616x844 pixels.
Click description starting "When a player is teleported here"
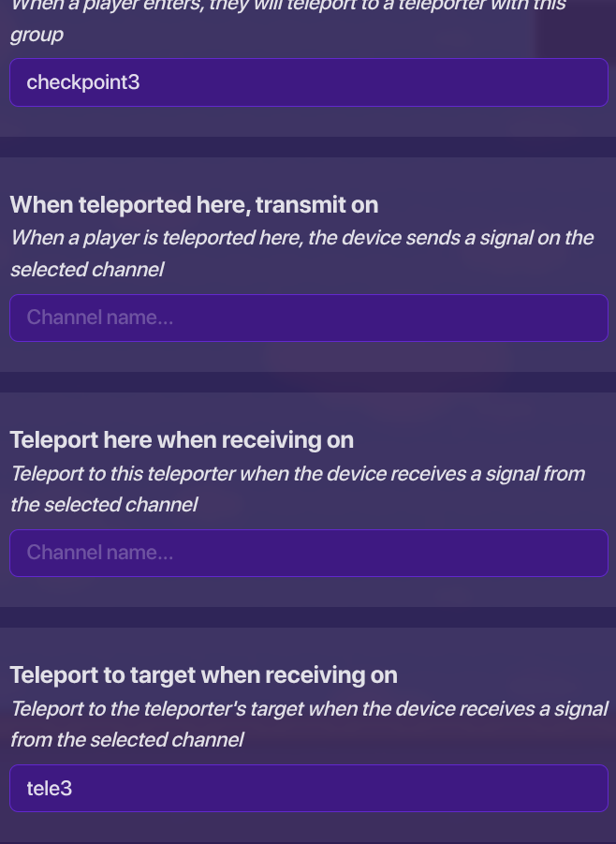click(301, 237)
